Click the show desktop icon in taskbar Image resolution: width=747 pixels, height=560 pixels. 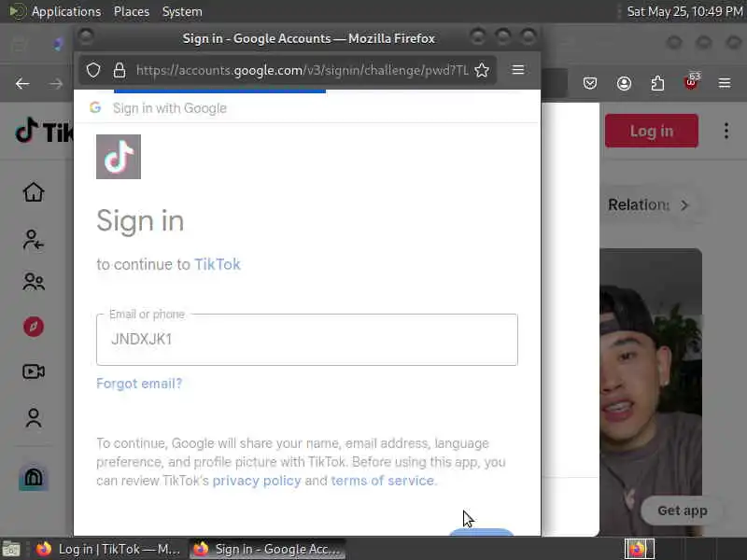pos(10,549)
